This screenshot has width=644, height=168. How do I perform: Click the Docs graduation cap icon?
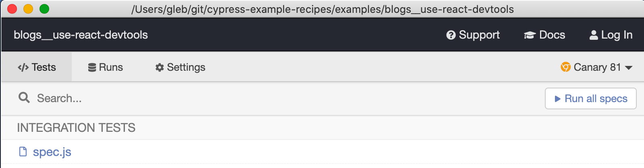click(529, 35)
